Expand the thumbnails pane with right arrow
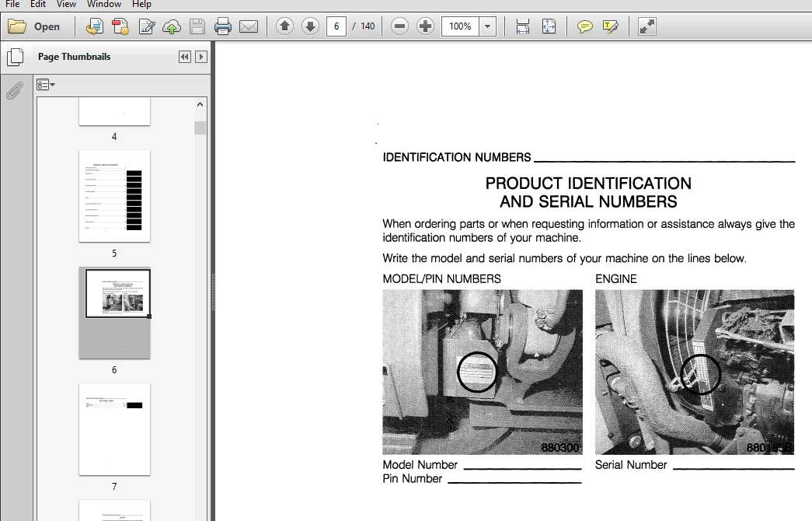Screen dimensions: 812x521 click(201, 57)
